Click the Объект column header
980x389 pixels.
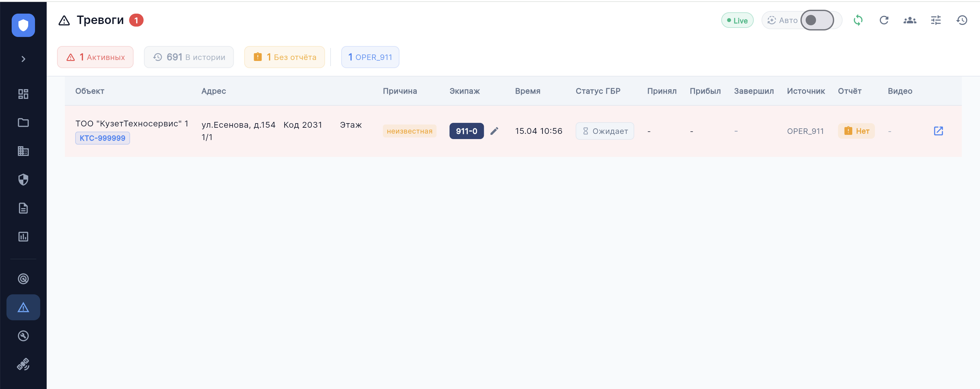[x=90, y=91]
